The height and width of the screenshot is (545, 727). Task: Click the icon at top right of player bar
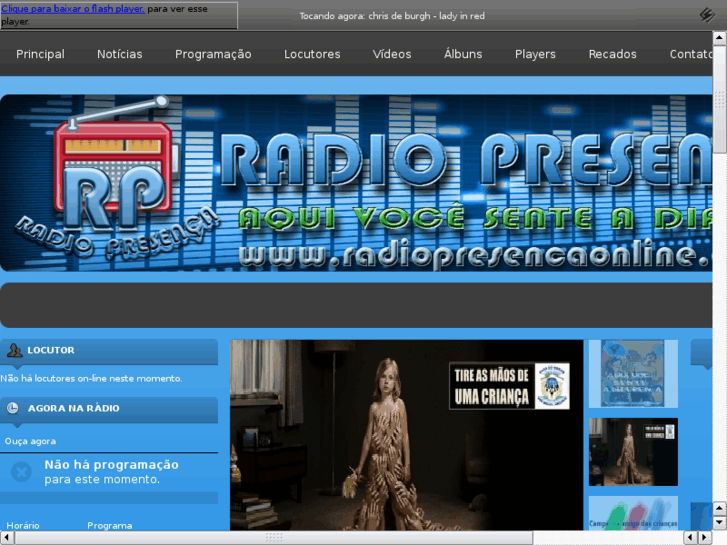(x=707, y=15)
